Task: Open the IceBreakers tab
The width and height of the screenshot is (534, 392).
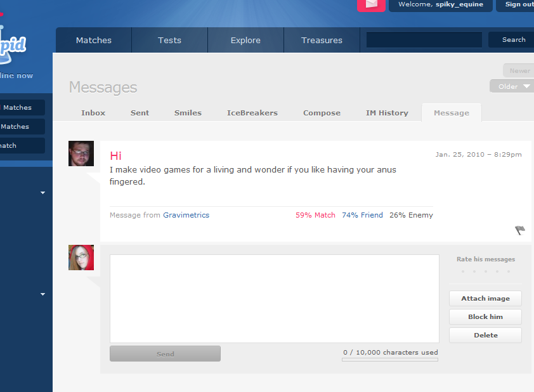Action: (252, 113)
